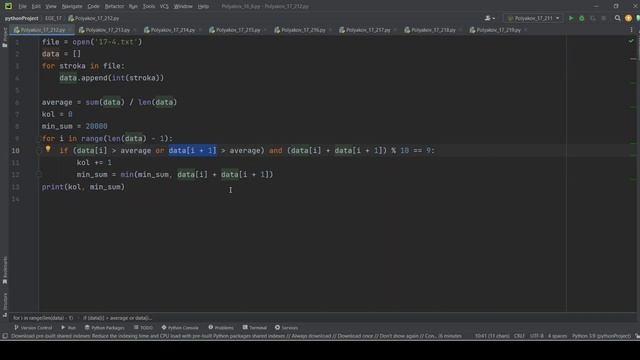Start the debugger with the bug icon
The height and width of the screenshot is (360, 640).
582,18
